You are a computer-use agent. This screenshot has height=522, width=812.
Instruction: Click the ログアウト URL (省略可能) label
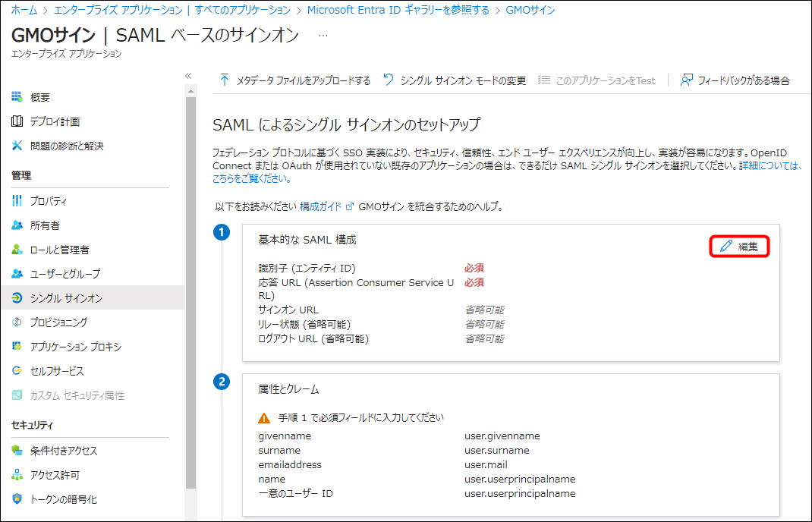click(313, 338)
